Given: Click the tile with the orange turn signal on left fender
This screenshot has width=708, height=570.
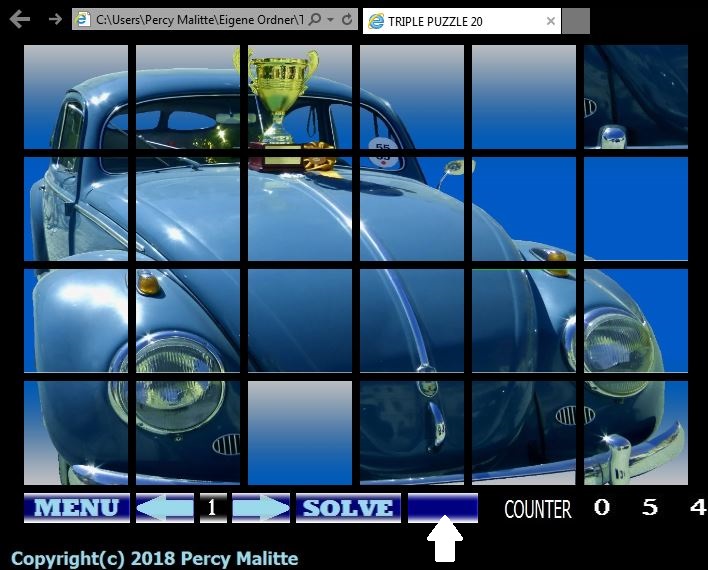Looking at the screenshot, I should (x=188, y=321).
